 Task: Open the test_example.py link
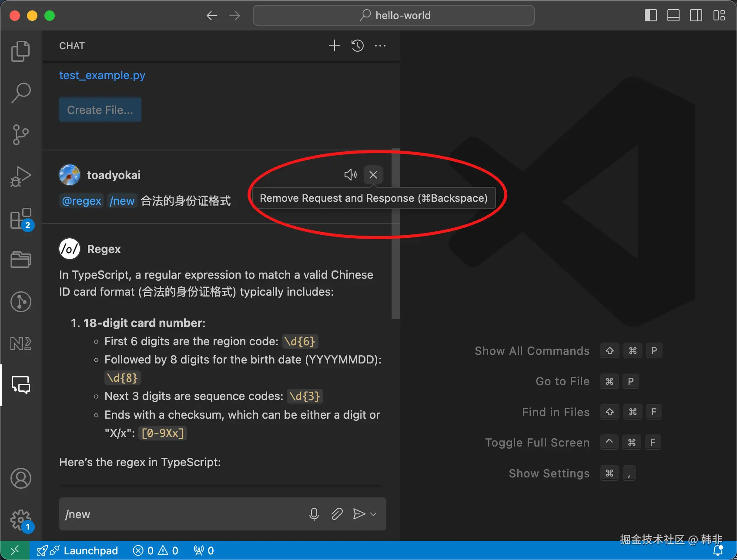(102, 75)
